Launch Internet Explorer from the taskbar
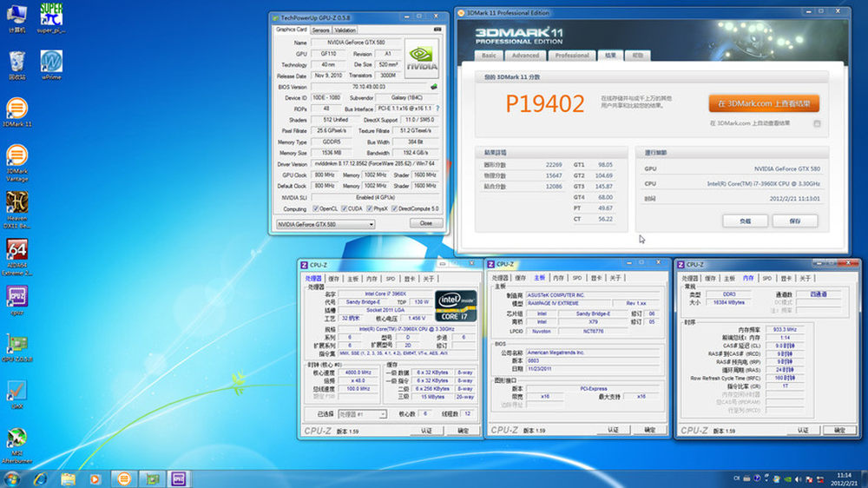Image resolution: width=868 pixels, height=488 pixels. pos(40,479)
